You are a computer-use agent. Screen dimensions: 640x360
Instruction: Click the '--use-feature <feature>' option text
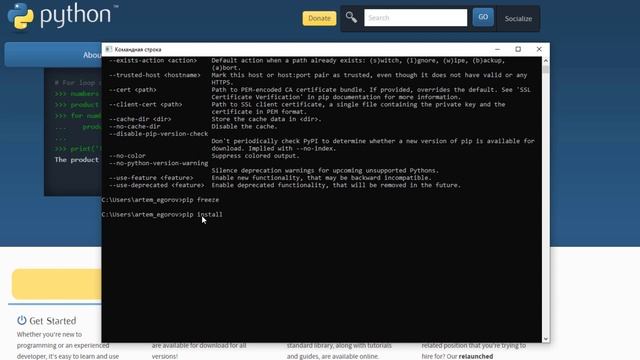[x=151, y=178]
